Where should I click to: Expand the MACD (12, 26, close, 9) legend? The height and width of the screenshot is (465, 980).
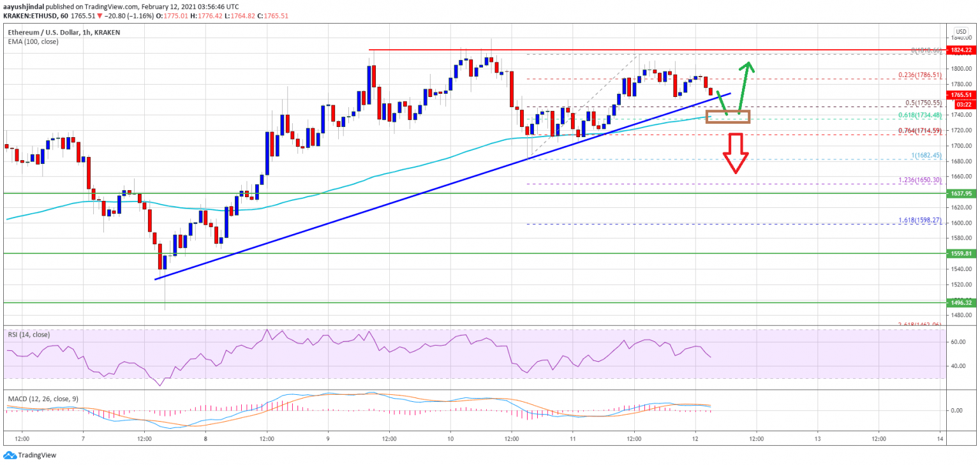point(42,399)
